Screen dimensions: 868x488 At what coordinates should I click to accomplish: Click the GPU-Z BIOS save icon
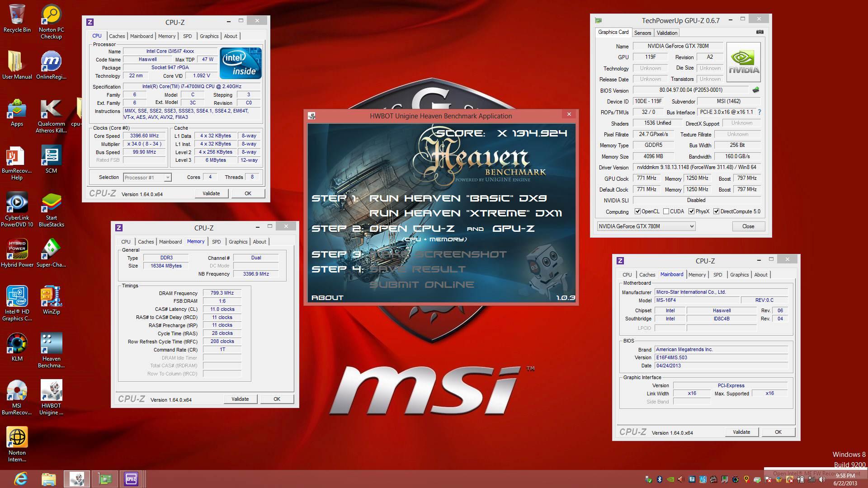pyautogui.click(x=755, y=90)
